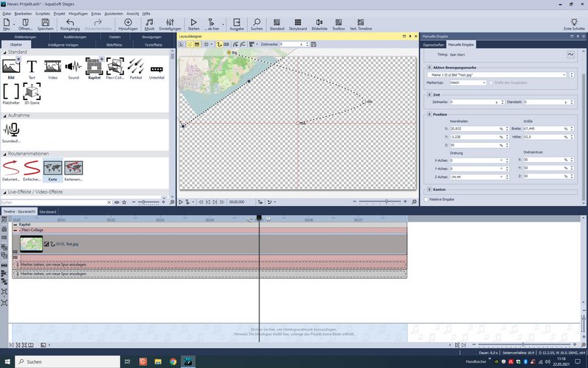Expand the Kanten section
588x368 pixels.
428,189
